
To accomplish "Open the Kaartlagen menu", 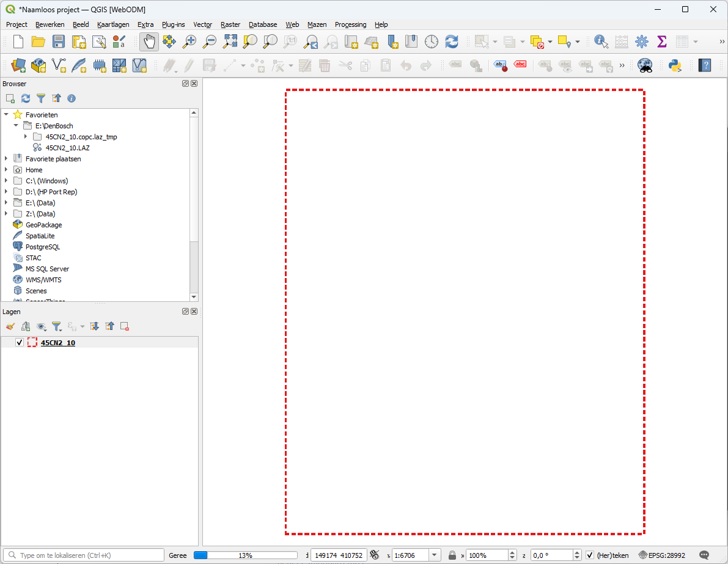I will pyautogui.click(x=113, y=24).
